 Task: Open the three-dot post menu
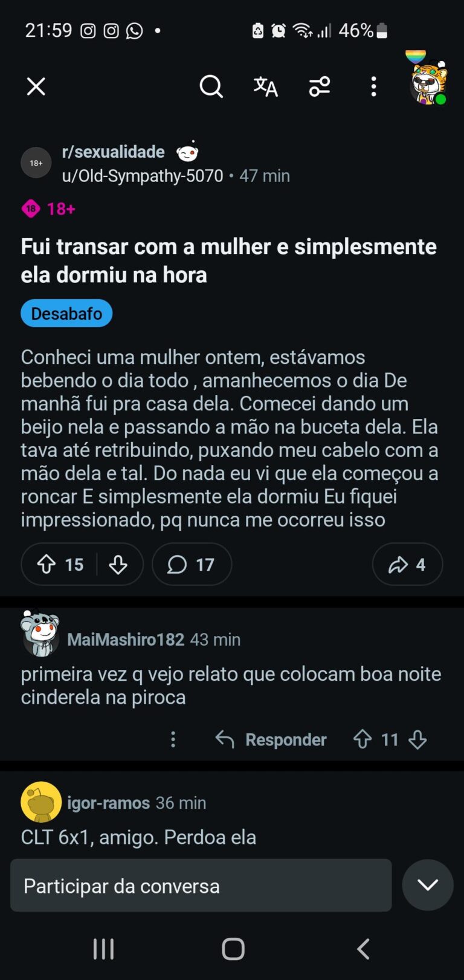(373, 86)
